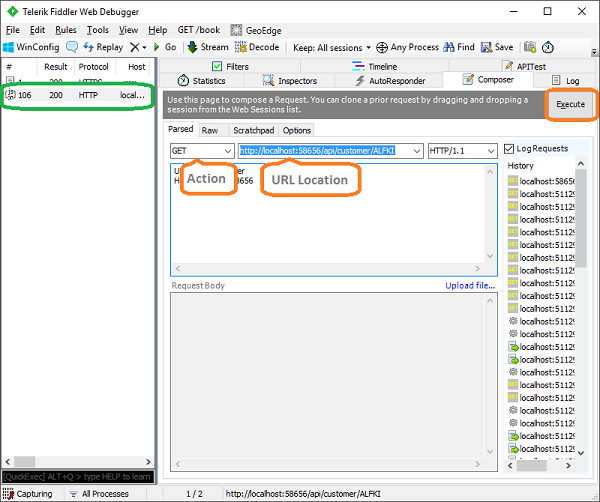600x502 pixels.
Task: Expand the URL address dropdown arrow
Action: tap(417, 151)
